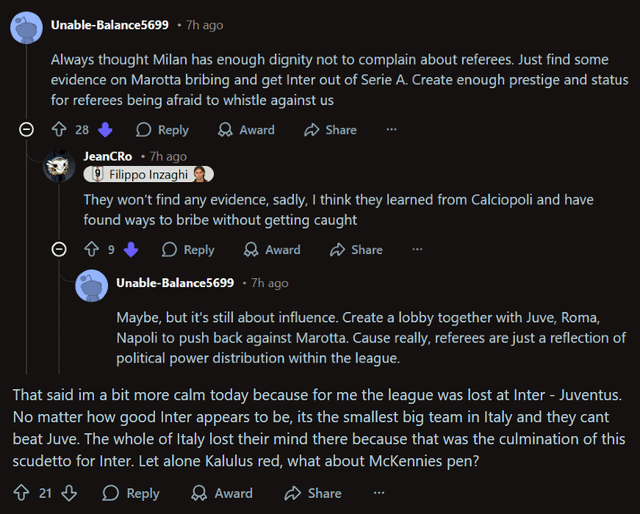Collapse the top comment thread
This screenshot has height=514, width=640.
click(27, 129)
